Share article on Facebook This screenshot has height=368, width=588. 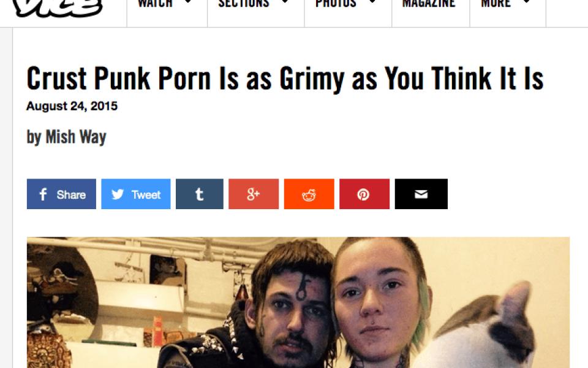[61, 194]
